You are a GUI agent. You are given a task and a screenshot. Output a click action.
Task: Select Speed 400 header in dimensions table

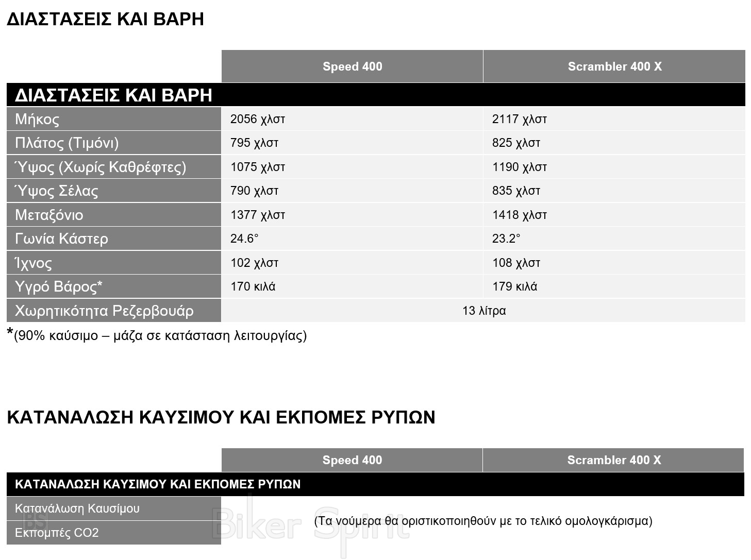[352, 66]
